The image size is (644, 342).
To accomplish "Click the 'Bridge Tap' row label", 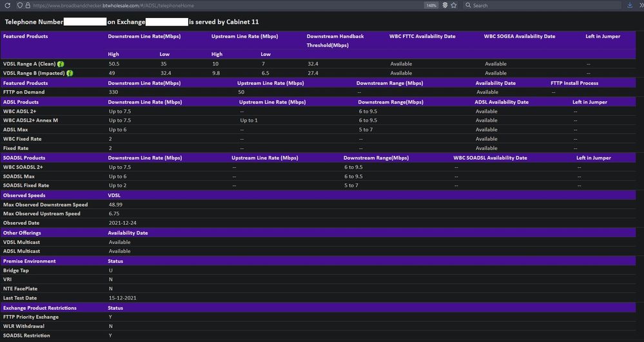I will pyautogui.click(x=16, y=271).
